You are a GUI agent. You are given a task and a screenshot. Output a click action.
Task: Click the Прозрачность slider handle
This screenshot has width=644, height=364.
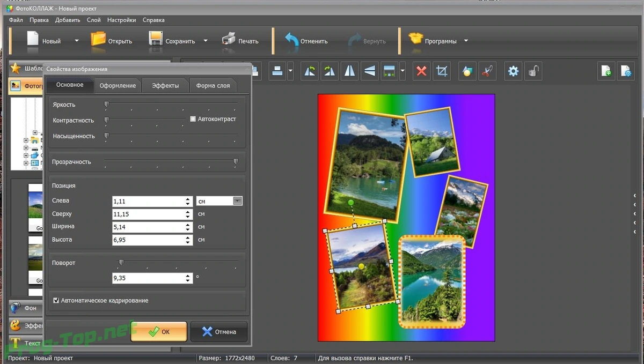pos(236,161)
